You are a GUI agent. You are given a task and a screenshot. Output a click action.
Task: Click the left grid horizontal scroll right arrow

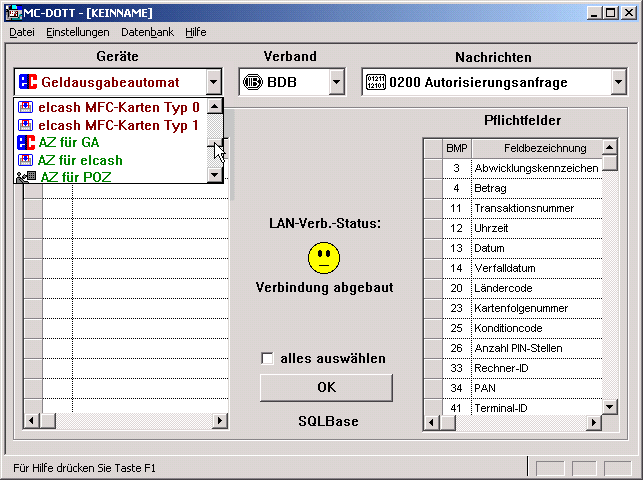pyautogui.click(x=219, y=421)
